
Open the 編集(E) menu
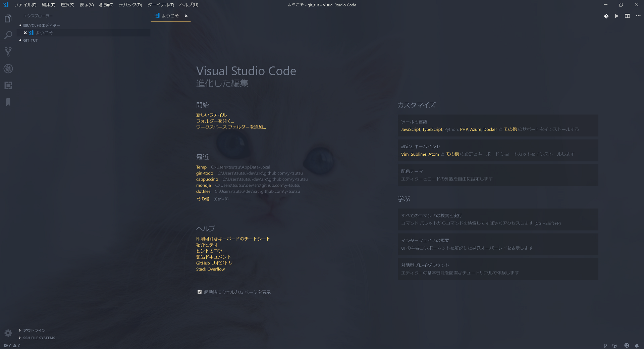(x=48, y=5)
